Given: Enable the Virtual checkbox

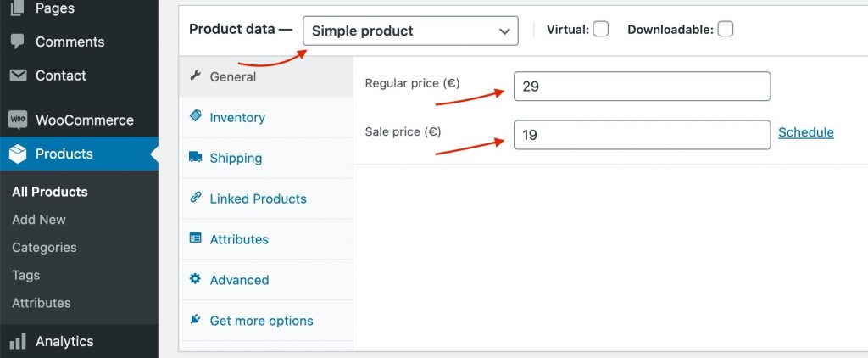Looking at the screenshot, I should (x=600, y=30).
